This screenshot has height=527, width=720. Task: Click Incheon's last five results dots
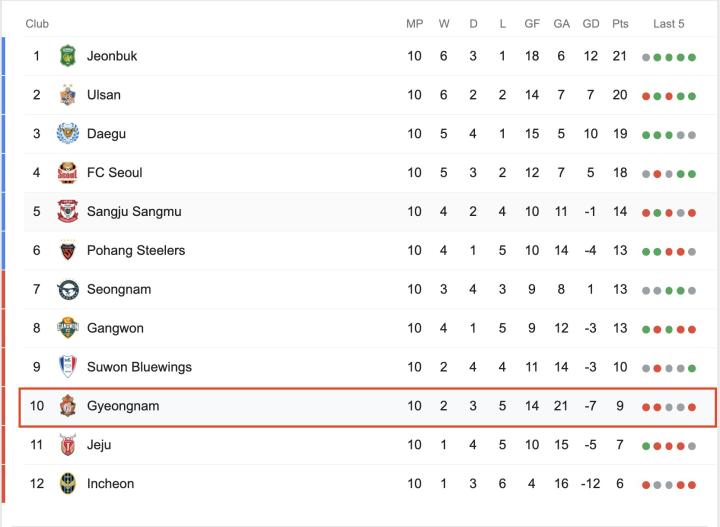[669, 485]
